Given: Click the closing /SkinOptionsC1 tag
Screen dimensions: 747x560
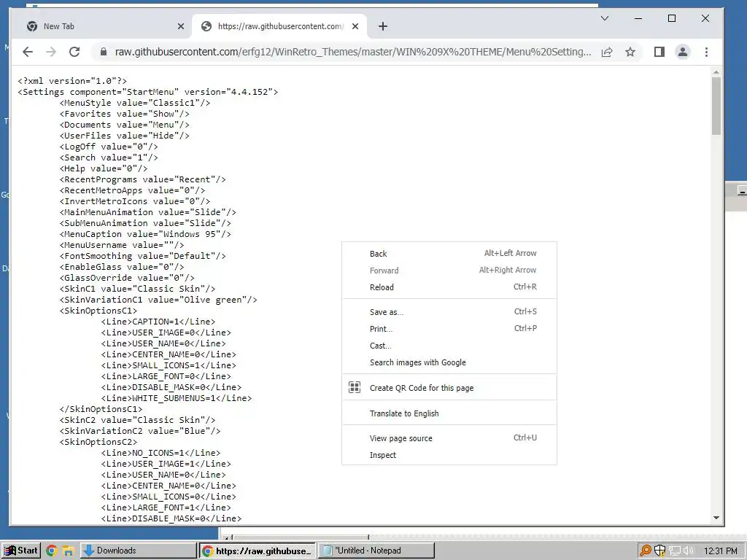Looking at the screenshot, I should [101, 409].
